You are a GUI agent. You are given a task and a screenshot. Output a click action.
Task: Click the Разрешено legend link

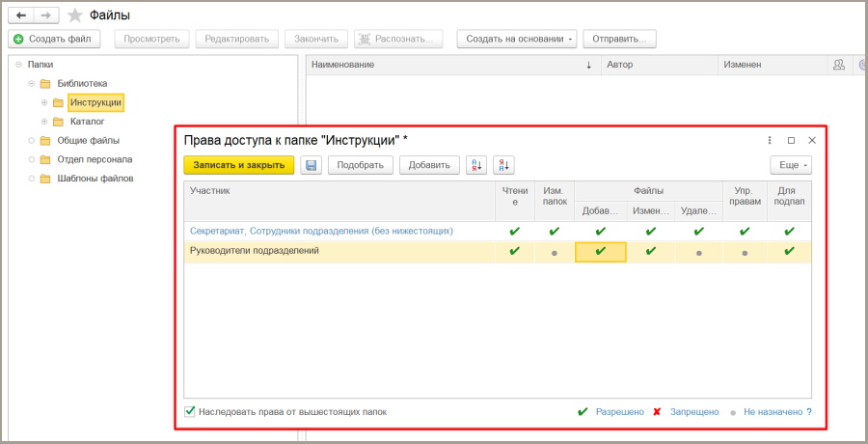(620, 412)
